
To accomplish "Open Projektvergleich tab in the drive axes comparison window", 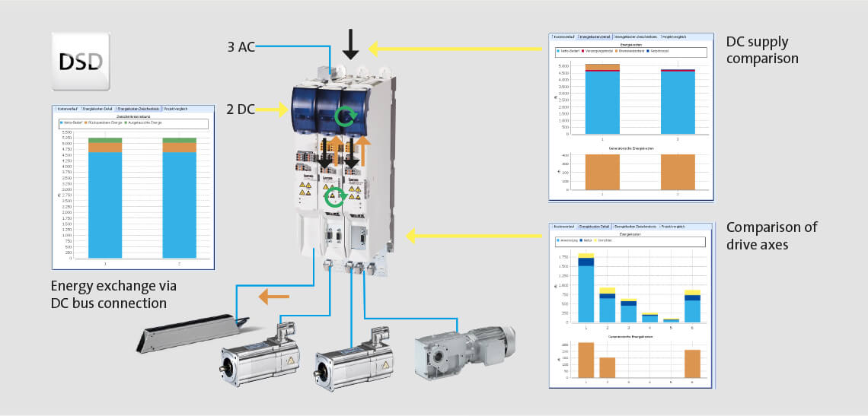I will tap(673, 227).
